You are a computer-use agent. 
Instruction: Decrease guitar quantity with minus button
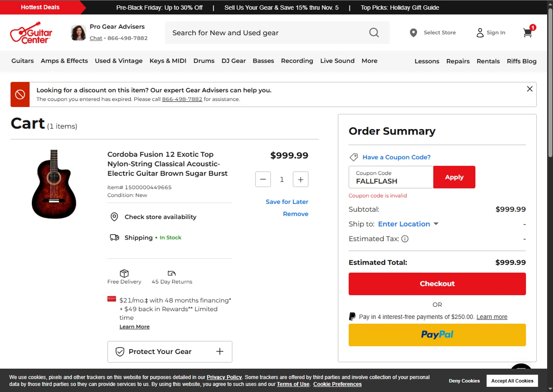pos(263,180)
